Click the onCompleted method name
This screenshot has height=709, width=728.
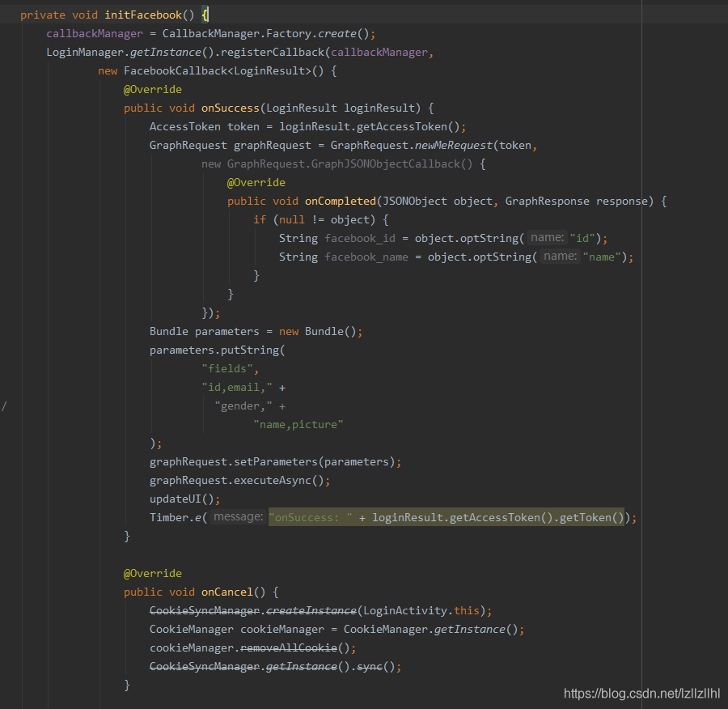pyautogui.click(x=341, y=202)
